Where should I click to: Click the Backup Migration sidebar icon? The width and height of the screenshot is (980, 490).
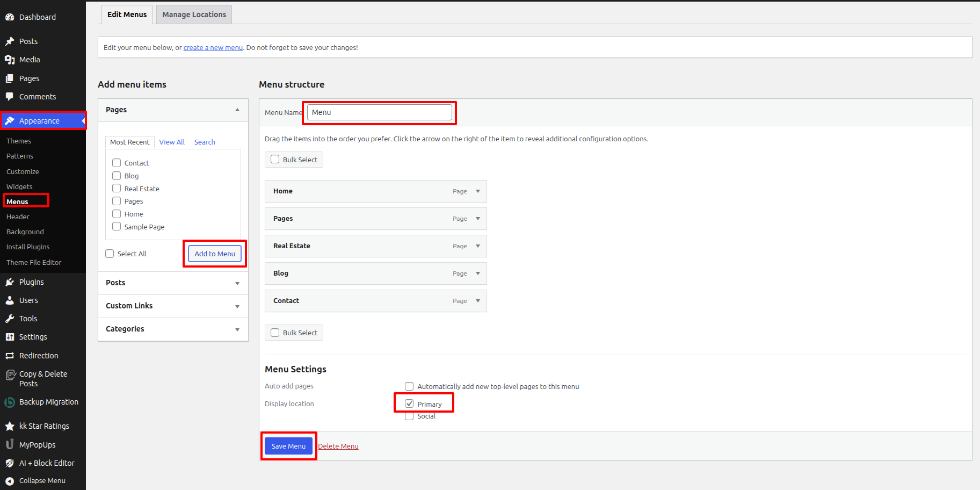(10, 402)
